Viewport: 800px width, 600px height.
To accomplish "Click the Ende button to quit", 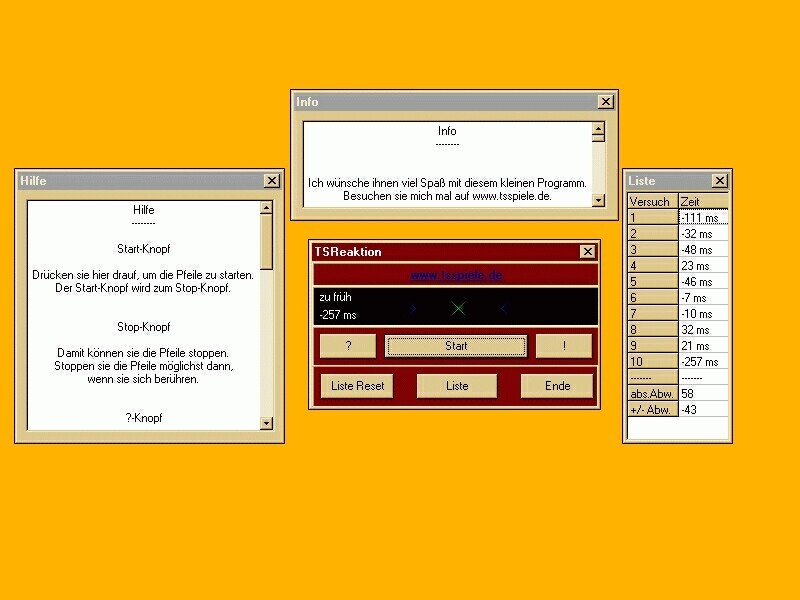I will 557,386.
